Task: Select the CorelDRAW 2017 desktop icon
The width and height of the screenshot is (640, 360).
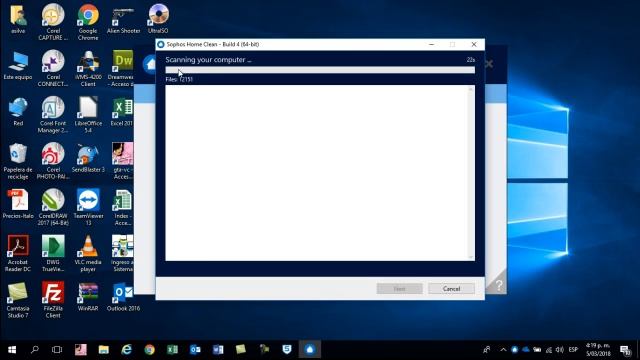Action: click(x=53, y=207)
